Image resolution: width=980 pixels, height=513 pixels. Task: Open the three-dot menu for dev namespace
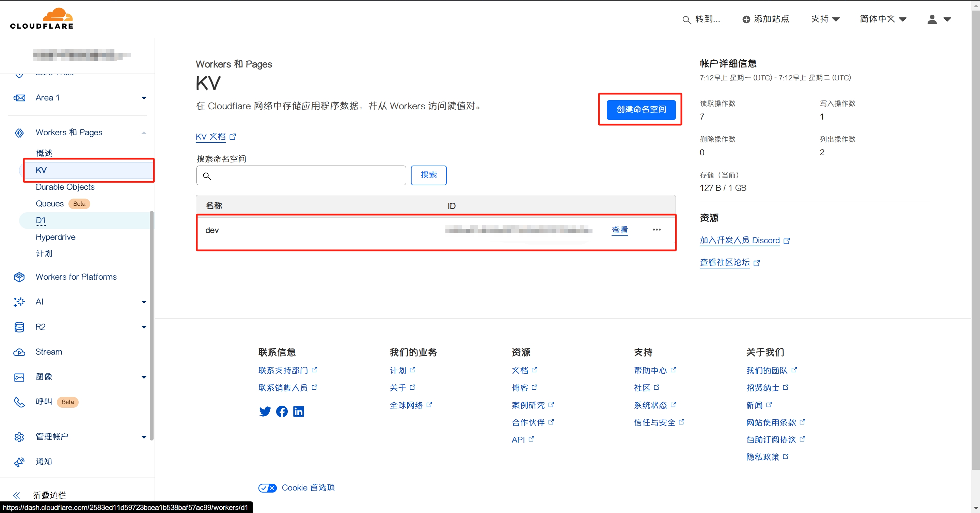pyautogui.click(x=657, y=230)
